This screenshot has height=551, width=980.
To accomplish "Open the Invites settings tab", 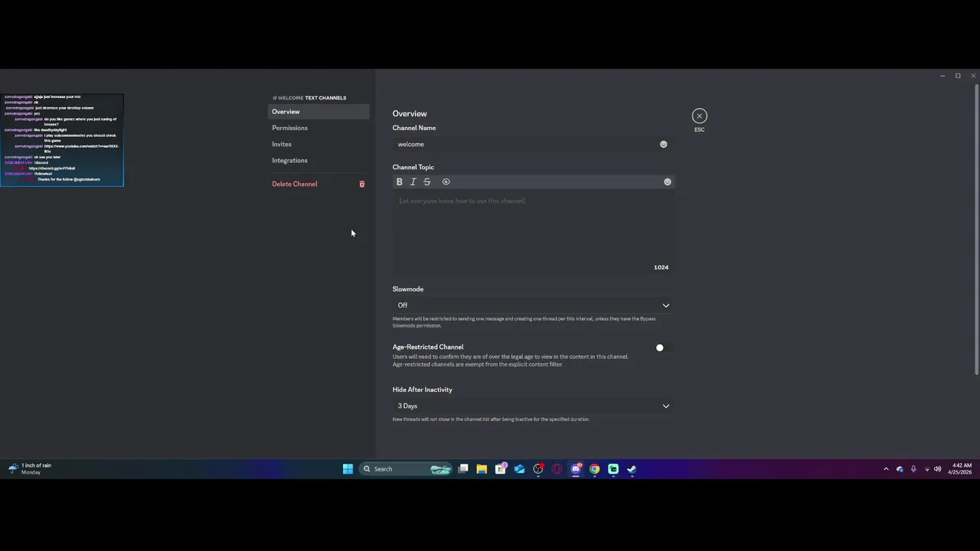I will (318, 144).
